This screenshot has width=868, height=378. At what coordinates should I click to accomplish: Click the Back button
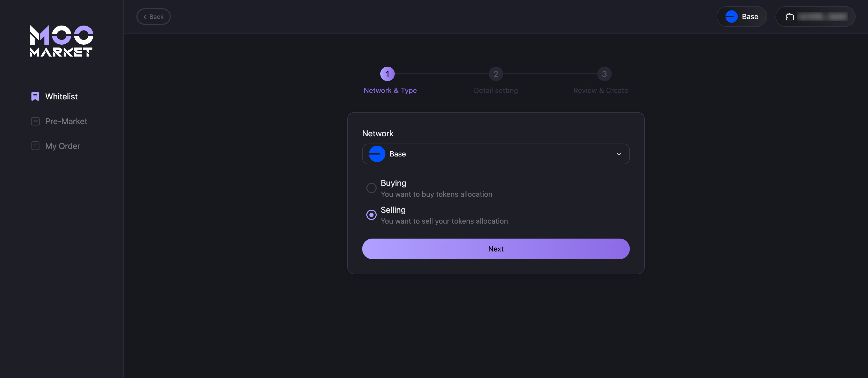(x=153, y=17)
